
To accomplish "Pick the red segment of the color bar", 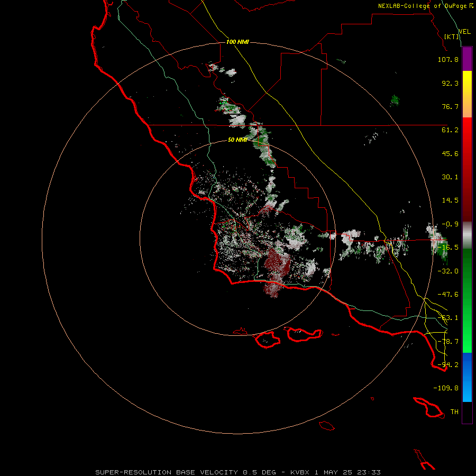I will (x=467, y=169).
